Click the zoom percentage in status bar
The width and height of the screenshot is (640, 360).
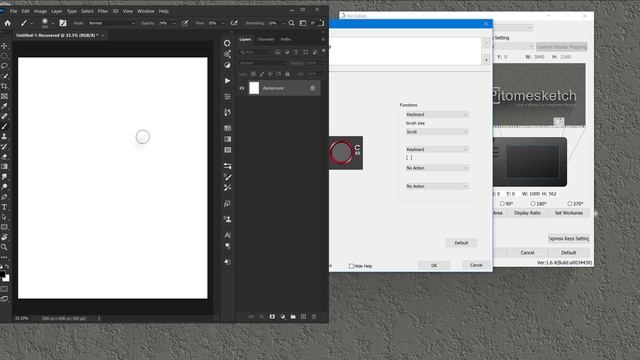click(x=22, y=318)
